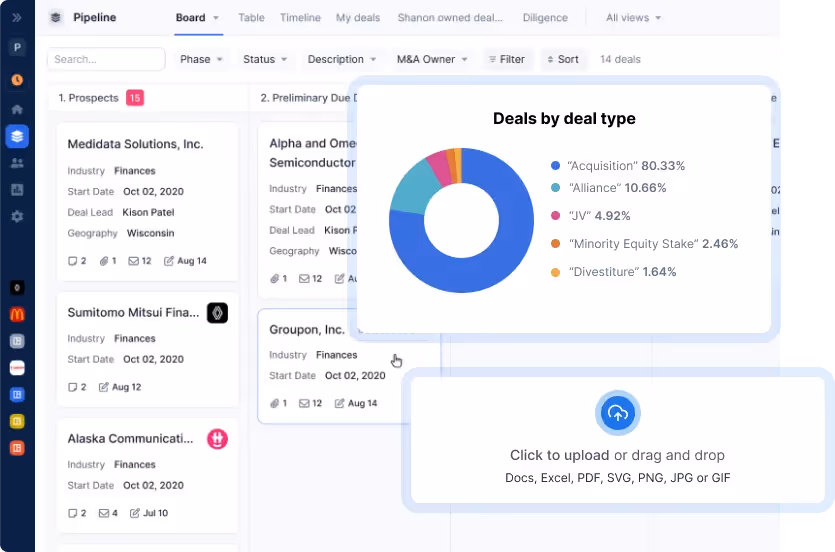Click the Sort button
Viewport: 835px width, 552px height.
coord(563,59)
